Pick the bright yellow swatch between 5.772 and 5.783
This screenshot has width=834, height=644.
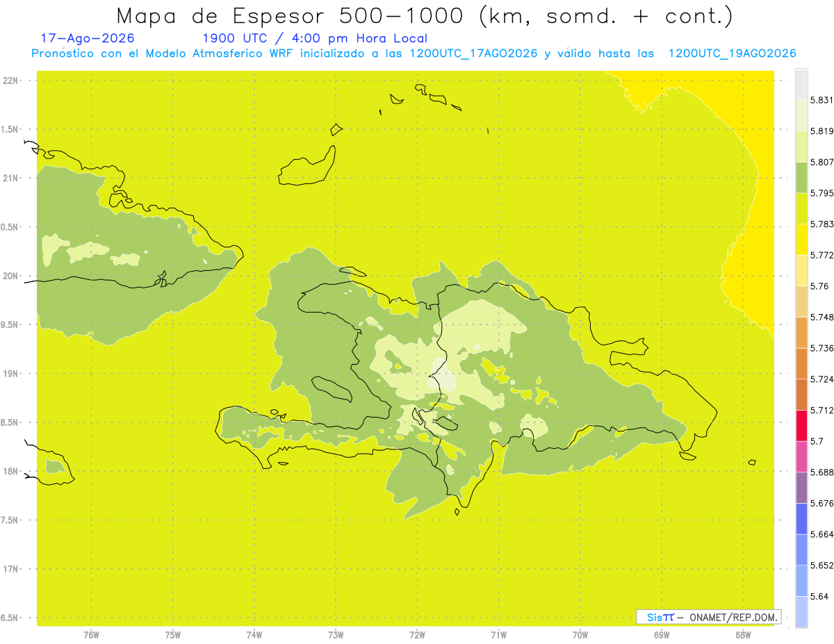coord(801,240)
